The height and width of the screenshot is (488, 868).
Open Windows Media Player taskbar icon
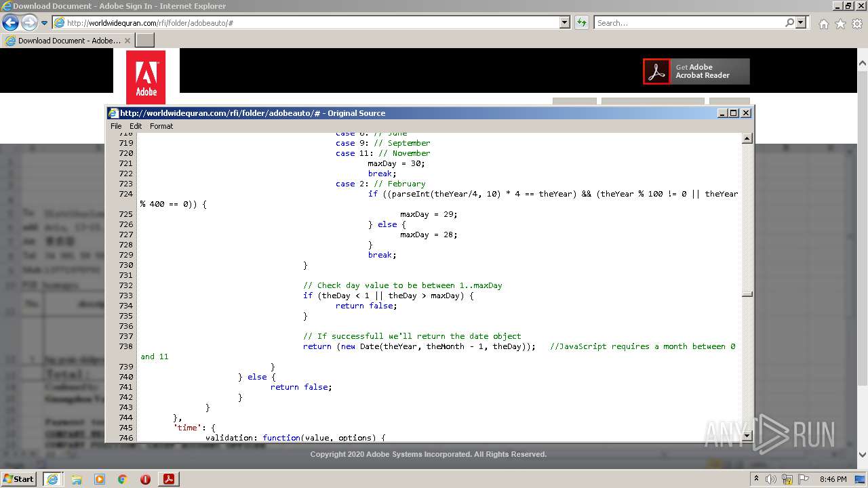[x=99, y=479]
